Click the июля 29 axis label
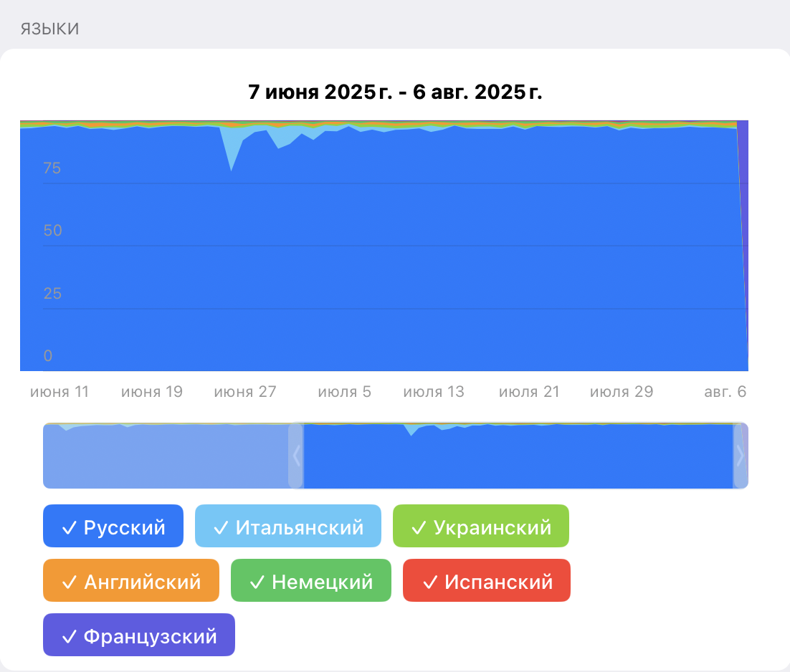Viewport: 790px width, 672px height. click(x=622, y=392)
